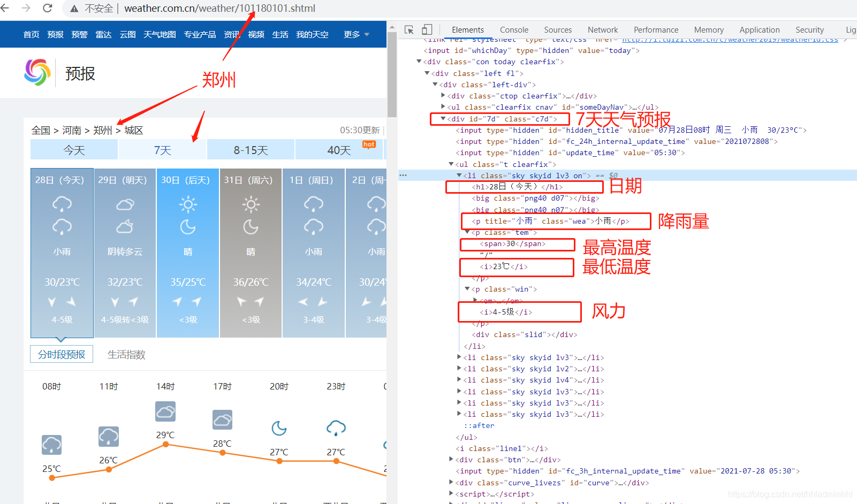
Task: Open the Network tab in DevTools
Action: 603,30
